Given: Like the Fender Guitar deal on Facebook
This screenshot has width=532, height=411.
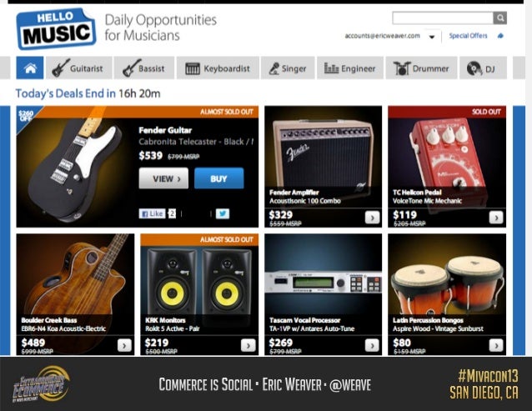Looking at the screenshot, I should point(152,213).
